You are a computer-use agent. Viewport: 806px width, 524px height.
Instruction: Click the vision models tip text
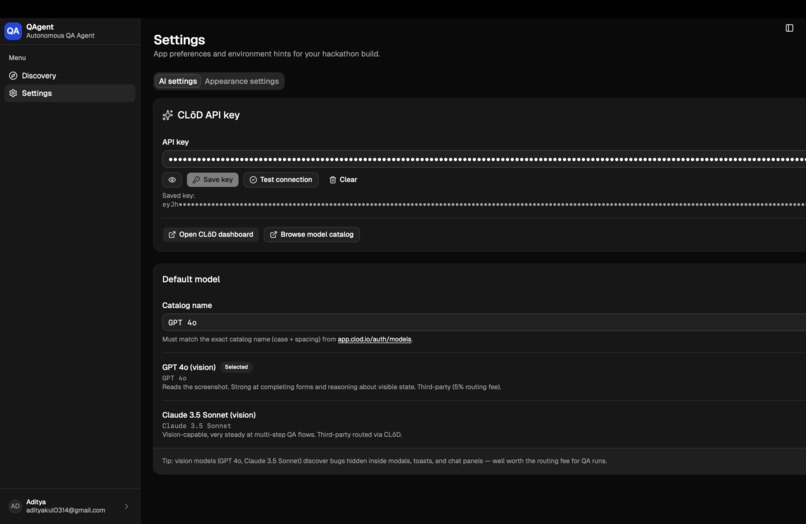(384, 461)
